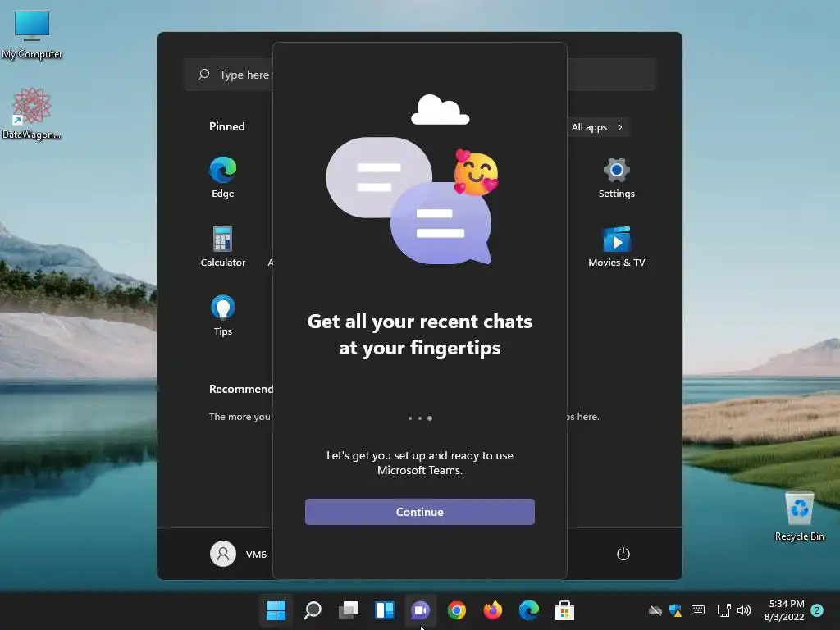Open Microsoft Store from taskbar
This screenshot has width=840, height=630.
(x=564, y=610)
